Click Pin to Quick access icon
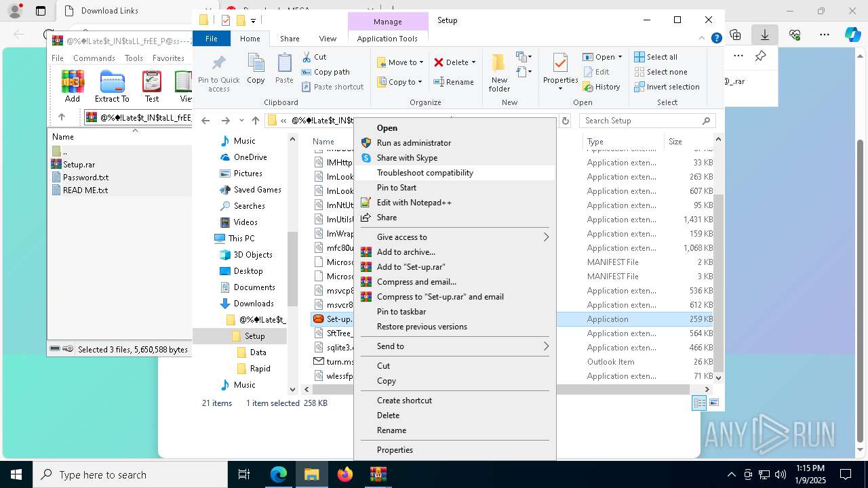This screenshot has width=868, height=488. pos(219,64)
